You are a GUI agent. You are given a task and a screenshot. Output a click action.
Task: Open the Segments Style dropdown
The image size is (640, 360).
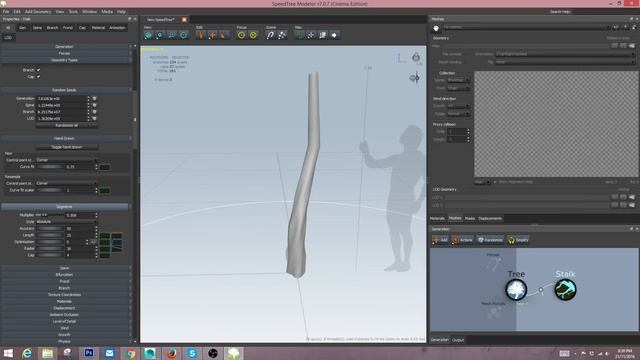pos(67,222)
